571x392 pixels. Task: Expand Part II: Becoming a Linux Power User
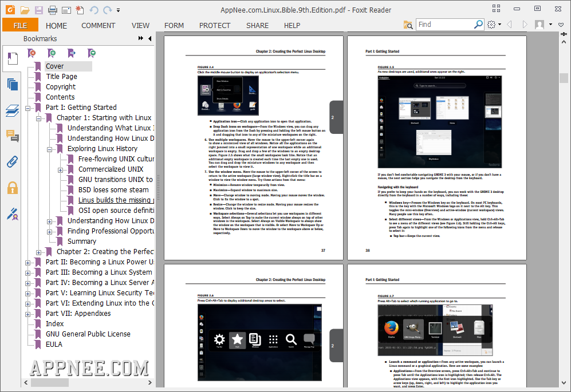click(x=27, y=263)
